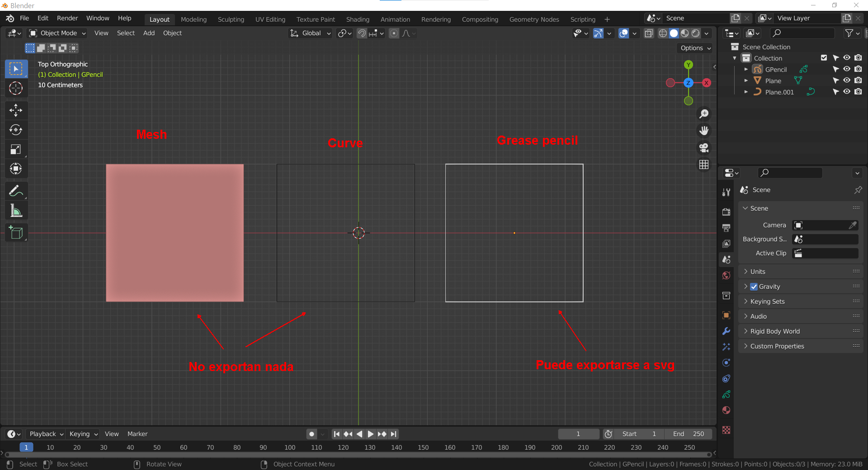Open the Object properties tab

(x=726, y=315)
